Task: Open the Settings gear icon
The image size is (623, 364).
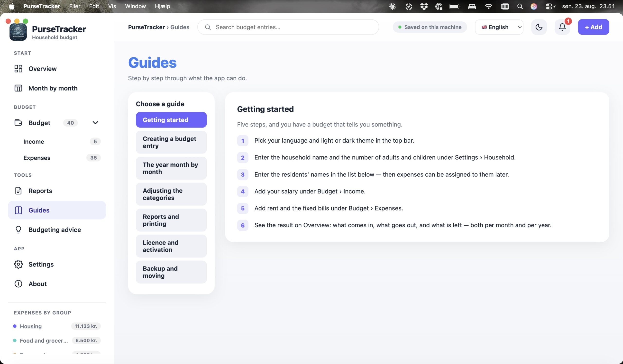Action: point(18,264)
